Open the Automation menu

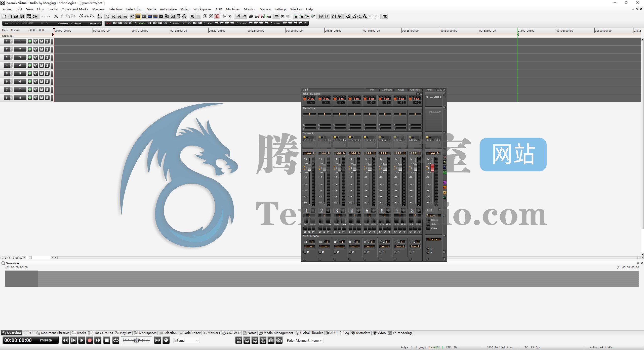click(168, 9)
